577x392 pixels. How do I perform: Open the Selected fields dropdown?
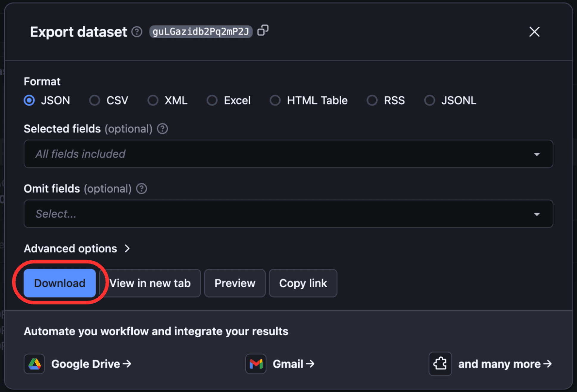click(289, 154)
